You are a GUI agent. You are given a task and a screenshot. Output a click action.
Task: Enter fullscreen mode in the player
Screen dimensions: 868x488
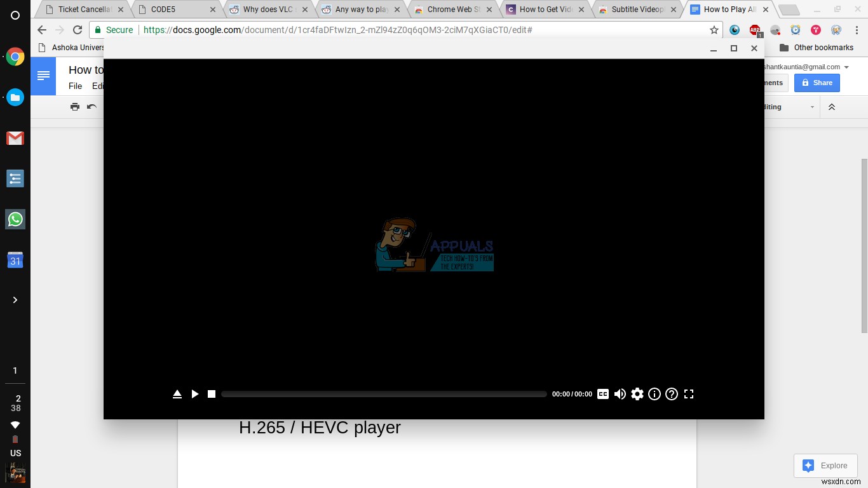pyautogui.click(x=689, y=394)
